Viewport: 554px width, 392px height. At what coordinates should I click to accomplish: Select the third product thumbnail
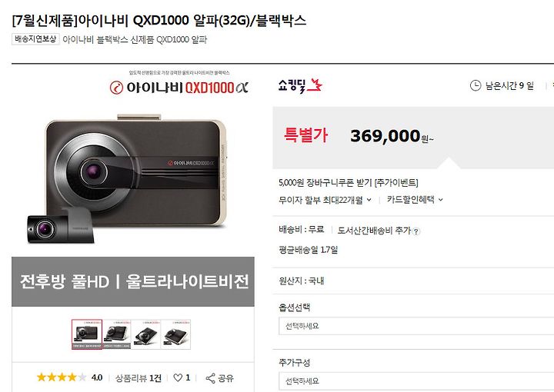146,334
